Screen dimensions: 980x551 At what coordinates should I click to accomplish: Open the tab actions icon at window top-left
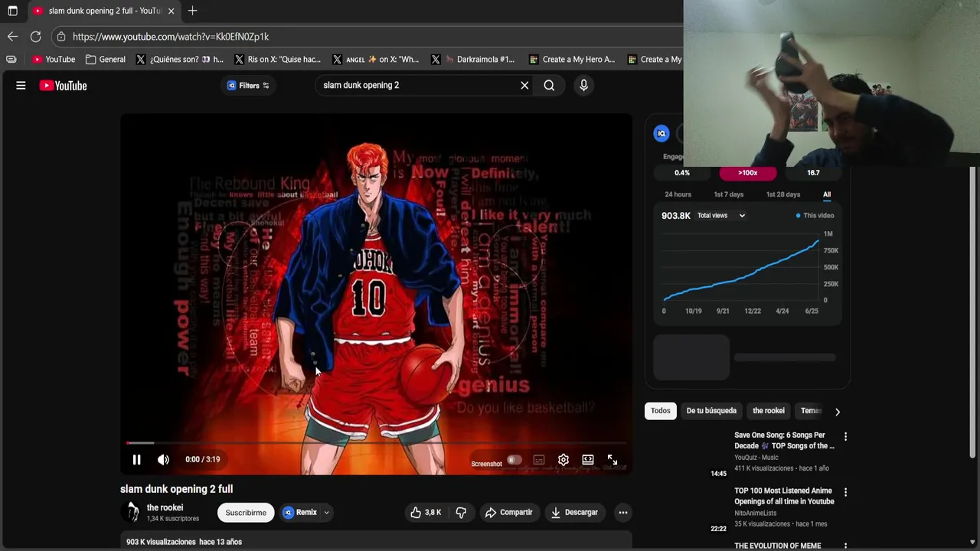12,11
